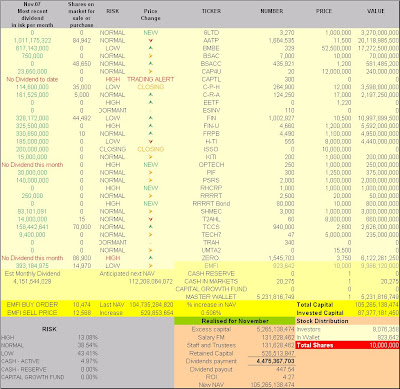Click the CLOSING price change cell for C-P-H
The height and width of the screenshot is (389, 400).
[x=151, y=87]
